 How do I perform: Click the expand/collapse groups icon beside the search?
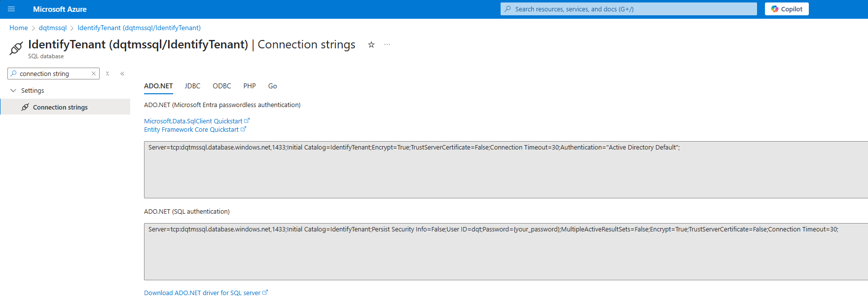(108, 74)
